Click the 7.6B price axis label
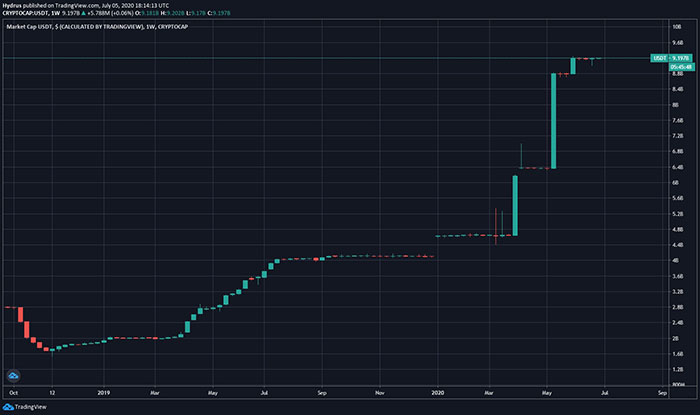Image resolution: width=700 pixels, height=415 pixels. (x=678, y=120)
